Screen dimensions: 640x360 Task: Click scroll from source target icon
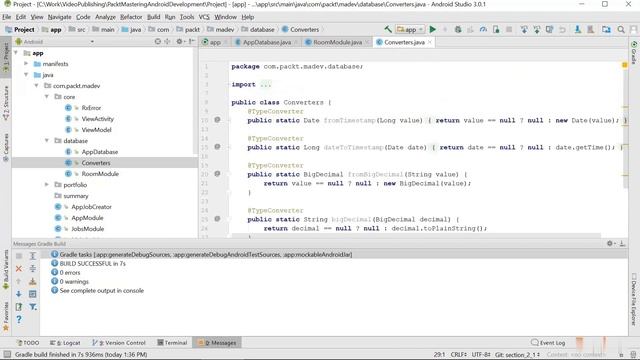[x=158, y=42]
